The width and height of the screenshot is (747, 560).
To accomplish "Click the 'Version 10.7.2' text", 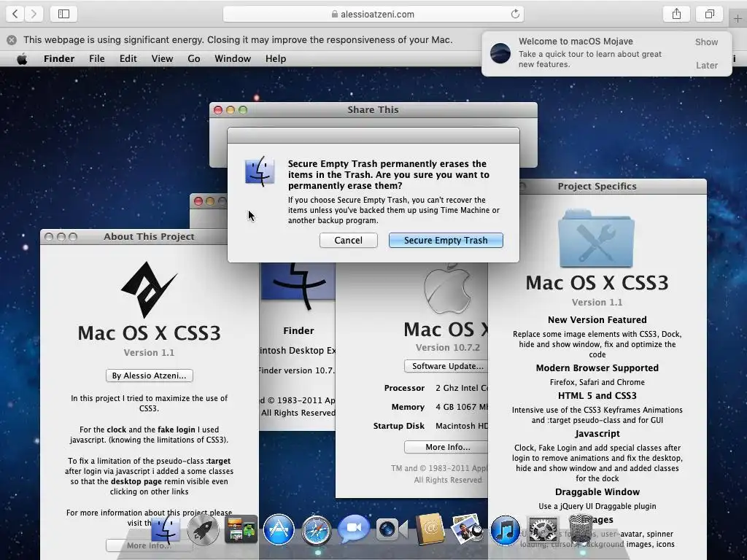I will pyautogui.click(x=448, y=347).
